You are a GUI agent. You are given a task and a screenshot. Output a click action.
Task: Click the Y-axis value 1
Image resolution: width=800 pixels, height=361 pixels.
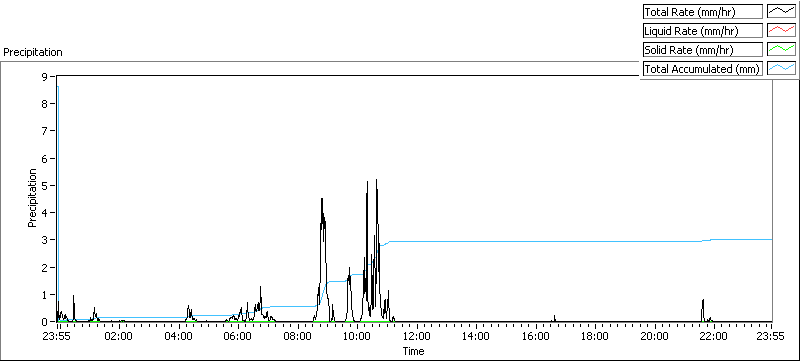pyautogui.click(x=45, y=295)
